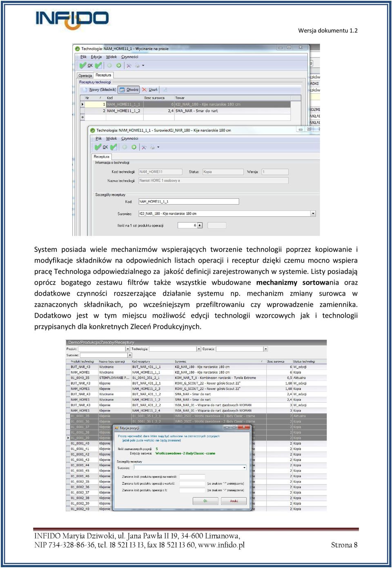Click tools icon in Surowiec KIJ_NAR_180 toolbar
The height and width of the screenshot is (570, 392).
coord(144,147)
